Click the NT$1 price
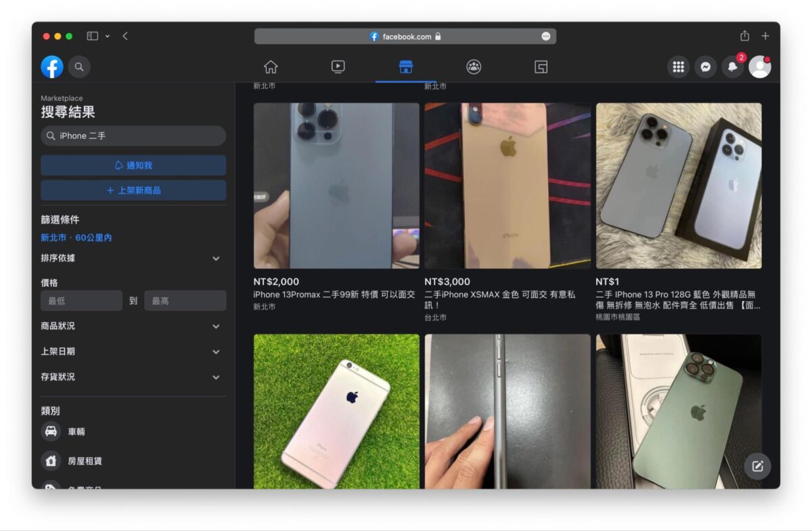Screen dimensions: 812x531 coord(608,282)
